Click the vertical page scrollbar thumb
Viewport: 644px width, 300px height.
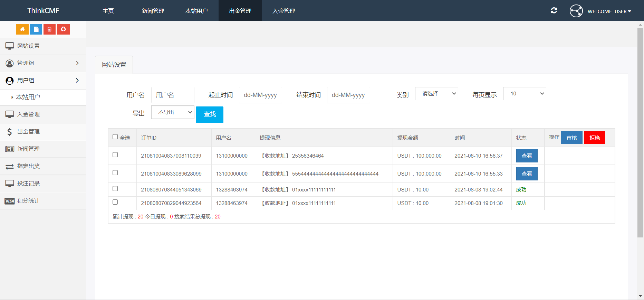[x=641, y=133]
